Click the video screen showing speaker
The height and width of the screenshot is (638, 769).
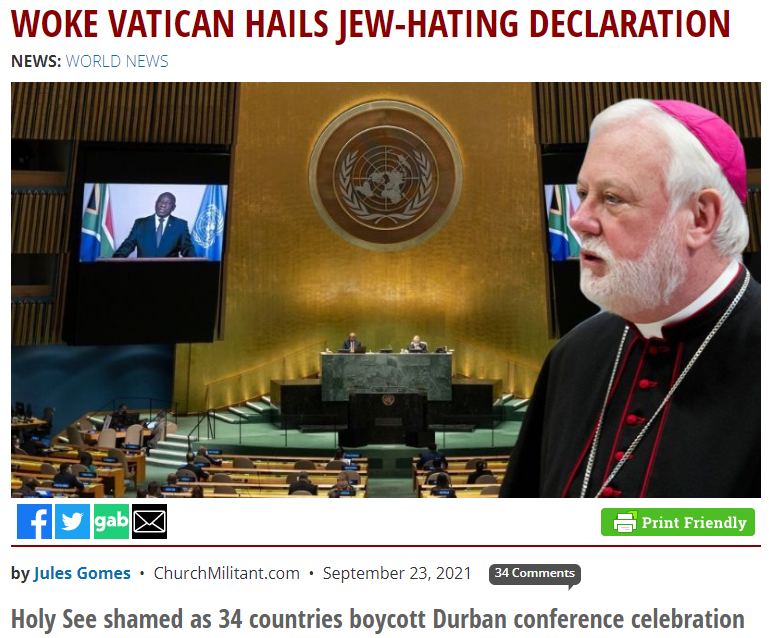tap(154, 222)
